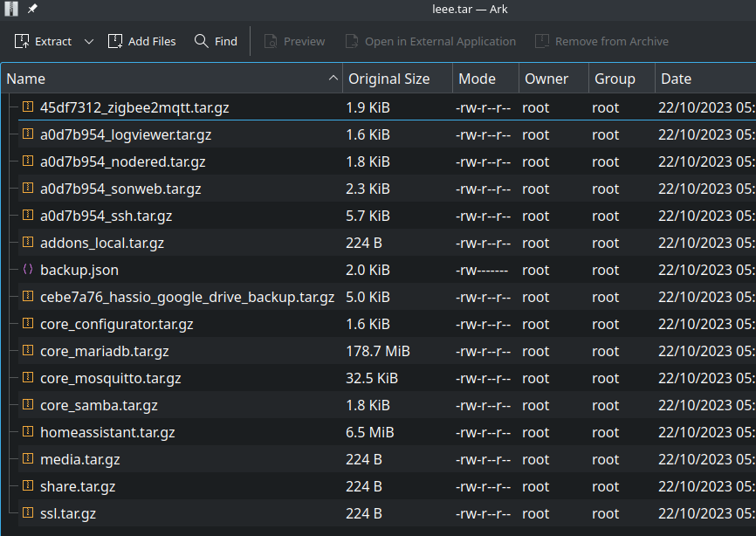Select the core_mariadb.tar.gz row
Screen dimensions: 756x536
(104, 351)
